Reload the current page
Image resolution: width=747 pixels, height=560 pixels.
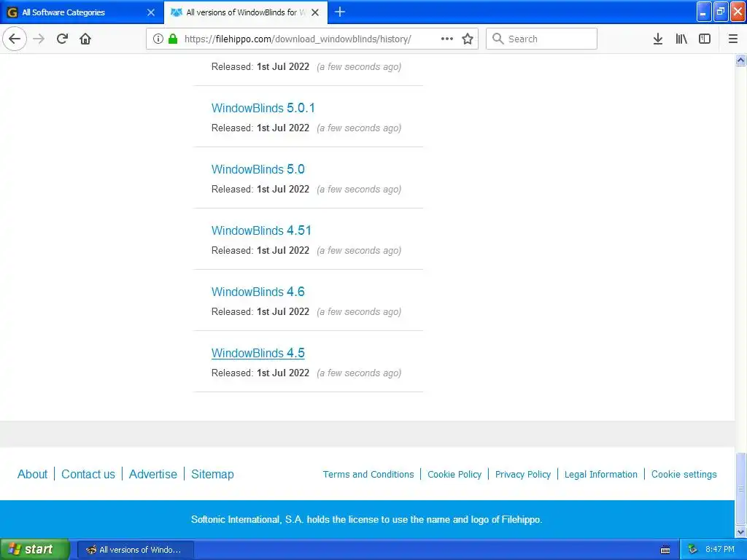tap(62, 39)
